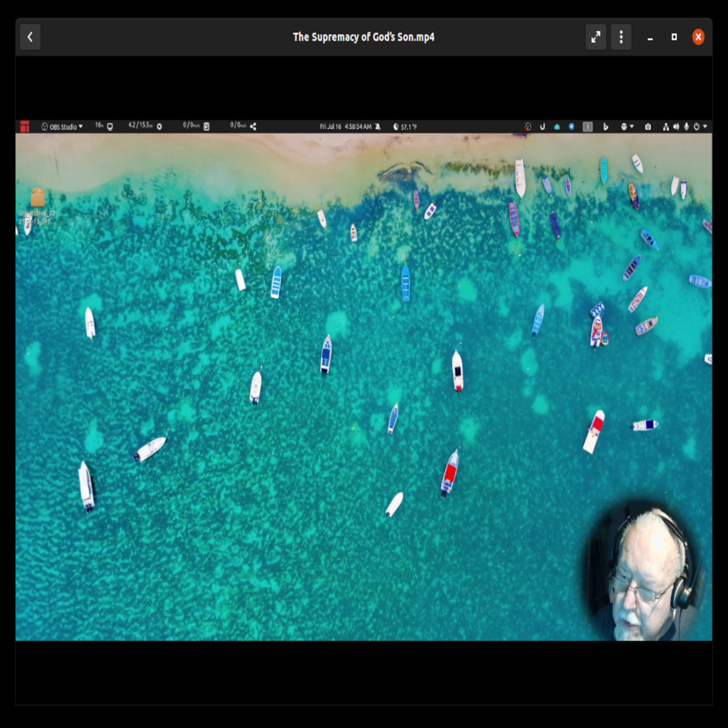728x728 pixels.
Task: Click the title The Supremacy of God's Son.mp4
Action: pyautogui.click(x=364, y=37)
